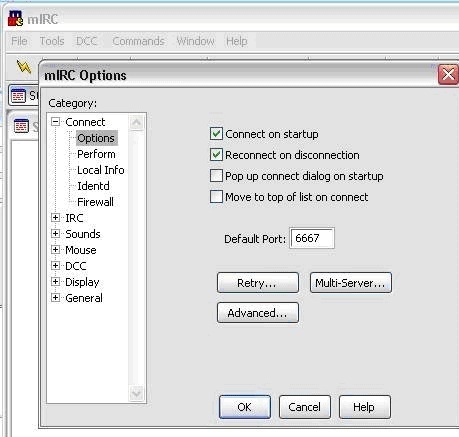Screen dimensions: 459x437
Task: Expand the Display category
Action: tap(55, 282)
